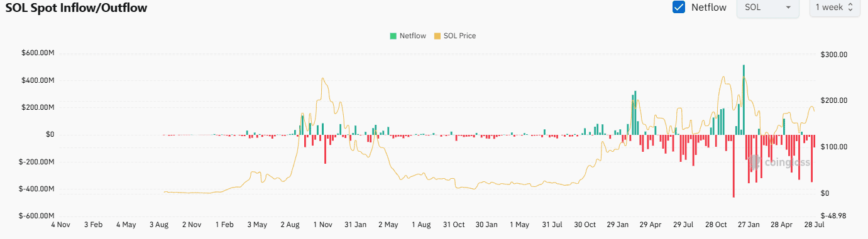Click the $-600.00M left axis label

36,216
